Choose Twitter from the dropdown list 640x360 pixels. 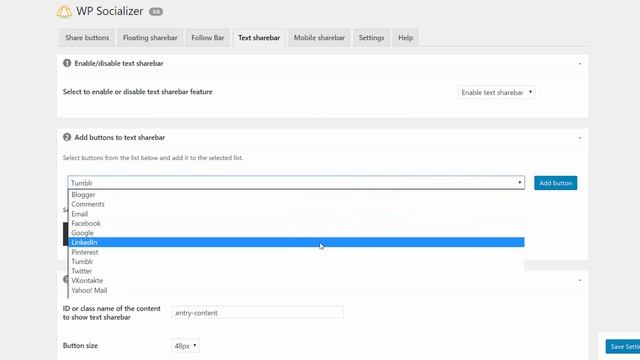point(296,271)
